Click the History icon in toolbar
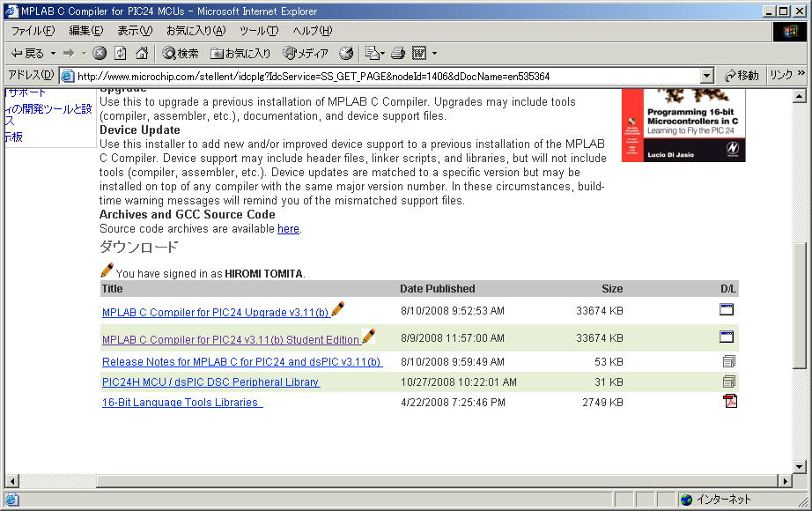 pos(346,53)
